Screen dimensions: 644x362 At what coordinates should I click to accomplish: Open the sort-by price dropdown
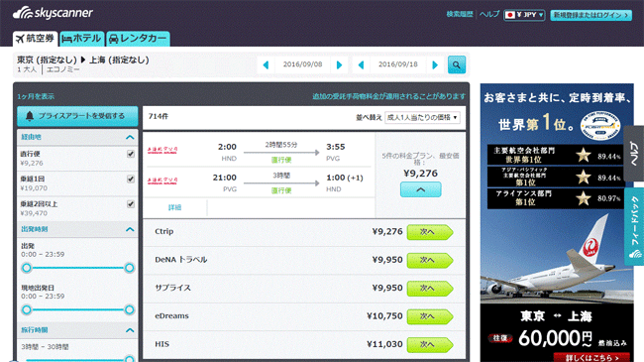pos(422,117)
